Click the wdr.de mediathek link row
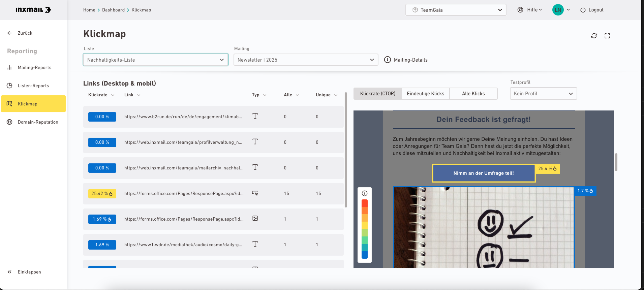Viewport: 644px width, 290px height. (213, 245)
